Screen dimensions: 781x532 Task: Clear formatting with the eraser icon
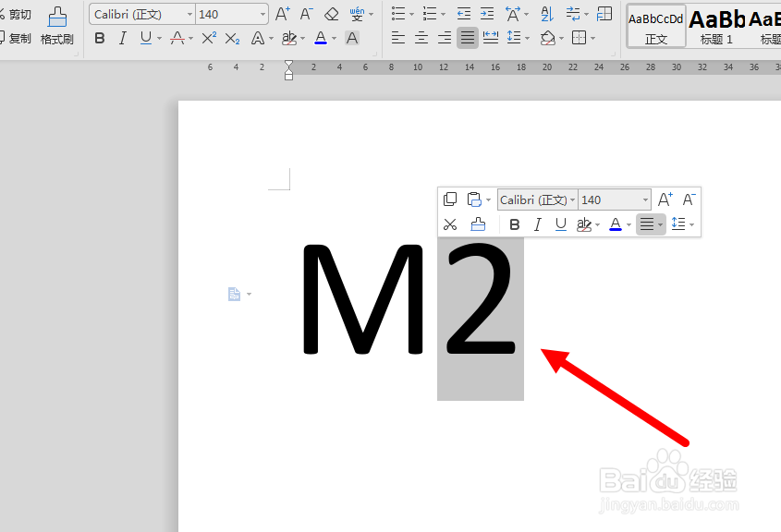[x=331, y=14]
